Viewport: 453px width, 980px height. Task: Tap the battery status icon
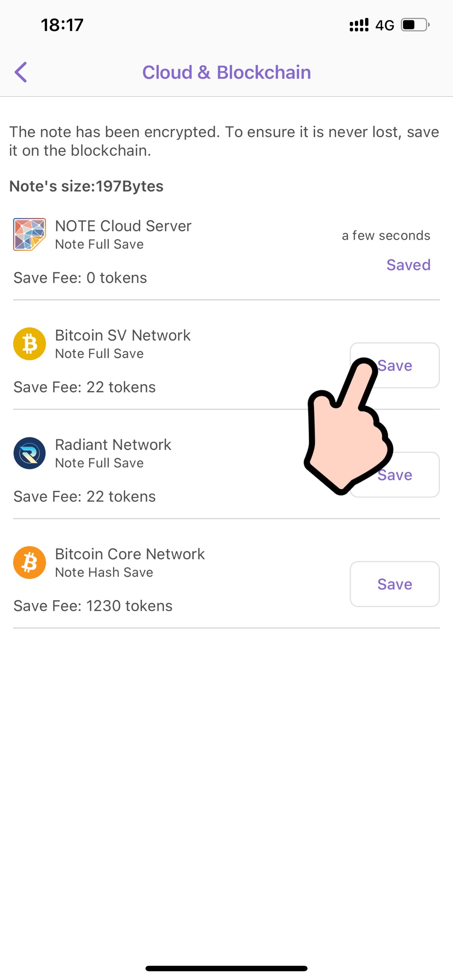pos(415,25)
